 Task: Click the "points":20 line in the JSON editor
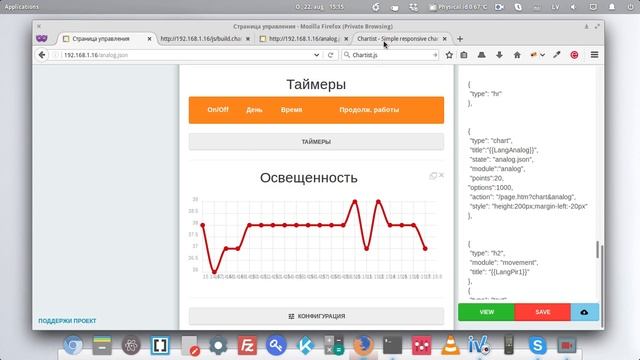[487, 178]
